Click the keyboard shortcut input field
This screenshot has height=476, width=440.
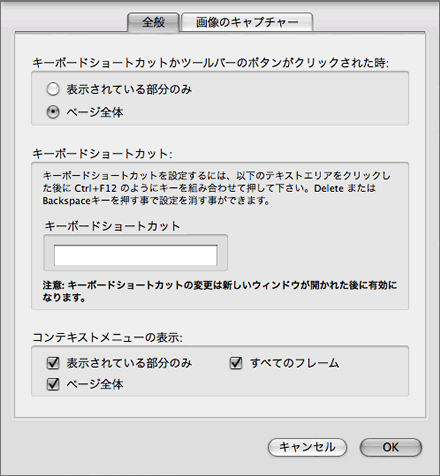[x=136, y=255]
